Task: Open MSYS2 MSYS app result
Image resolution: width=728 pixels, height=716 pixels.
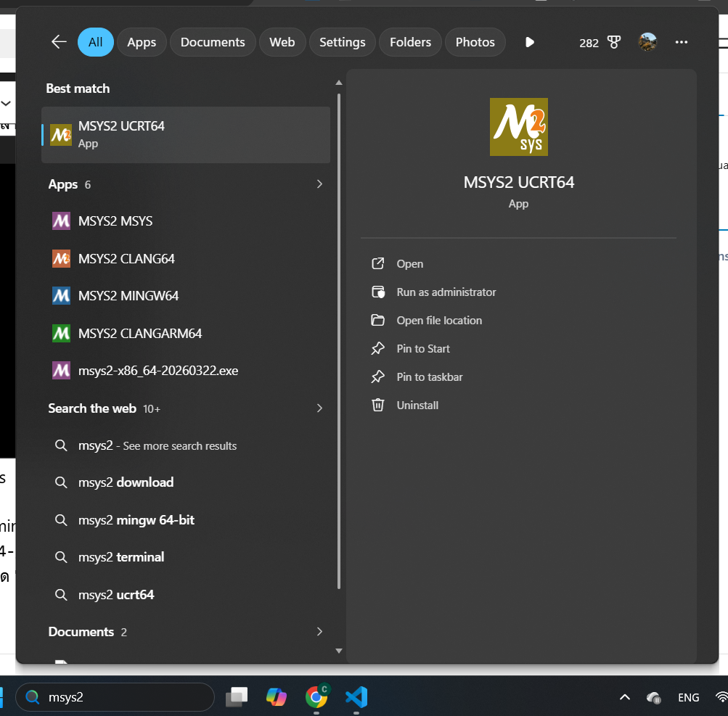Action: [x=115, y=221]
